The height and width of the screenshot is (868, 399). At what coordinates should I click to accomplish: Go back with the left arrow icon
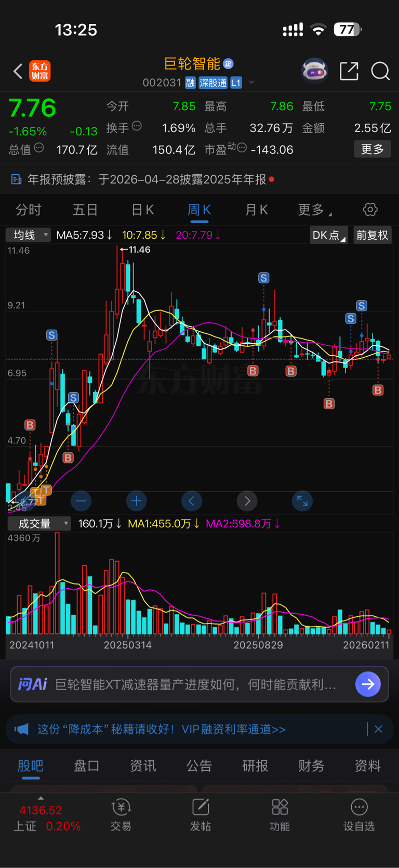(18, 71)
